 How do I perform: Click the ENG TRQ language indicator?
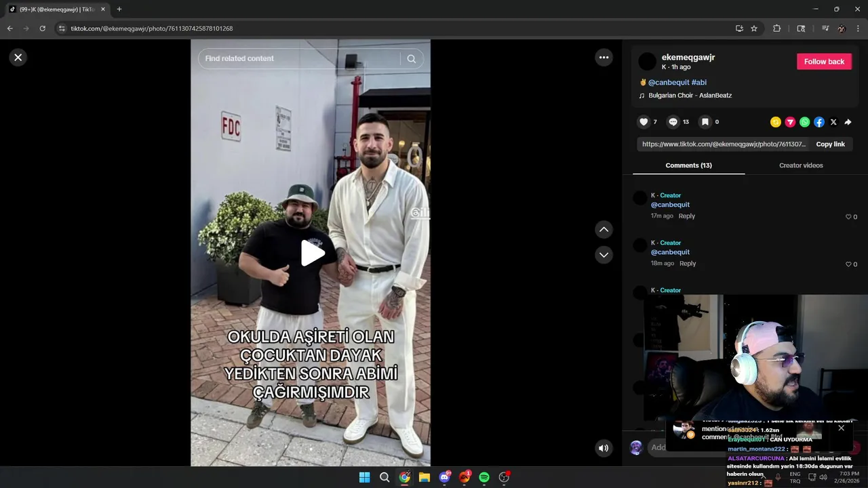795,477
